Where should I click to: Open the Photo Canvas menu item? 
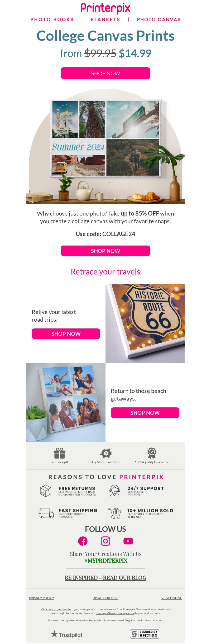coord(159,19)
